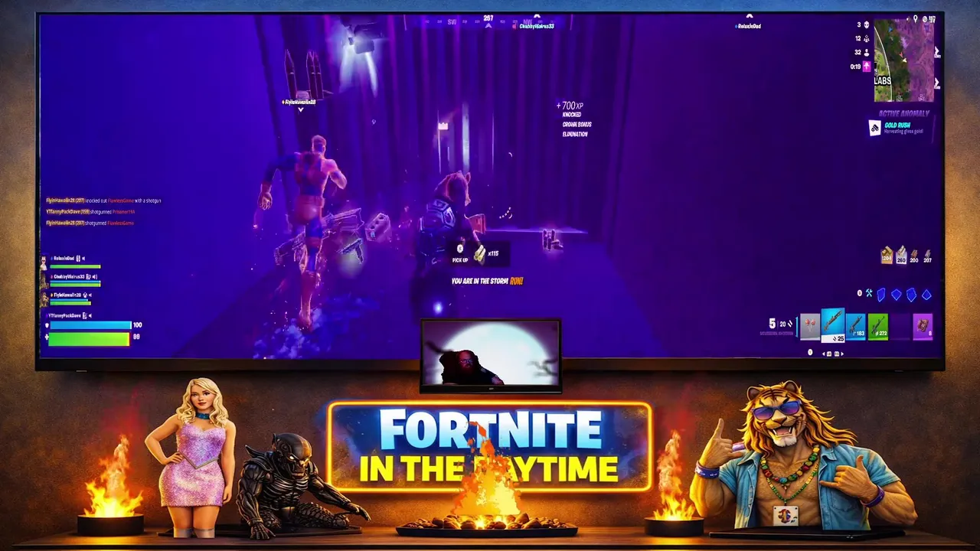Click the 'knocked out FlawlessGame' kill feed line

[103, 201]
